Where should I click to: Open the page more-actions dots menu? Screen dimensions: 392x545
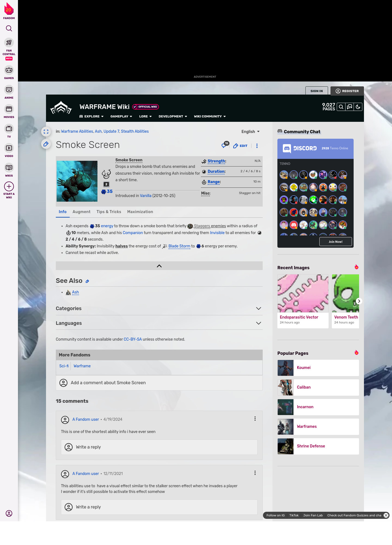click(x=257, y=146)
